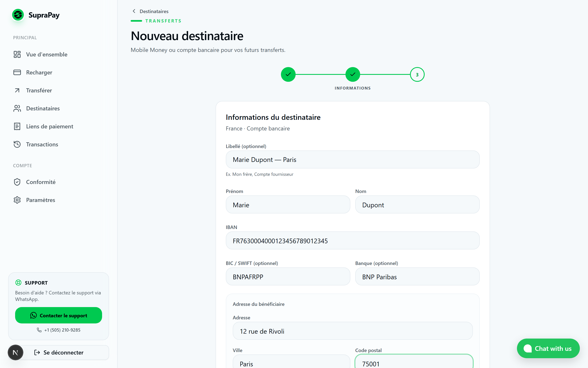Click the IBAN field label
This screenshot has height=368, width=588.
tap(231, 227)
